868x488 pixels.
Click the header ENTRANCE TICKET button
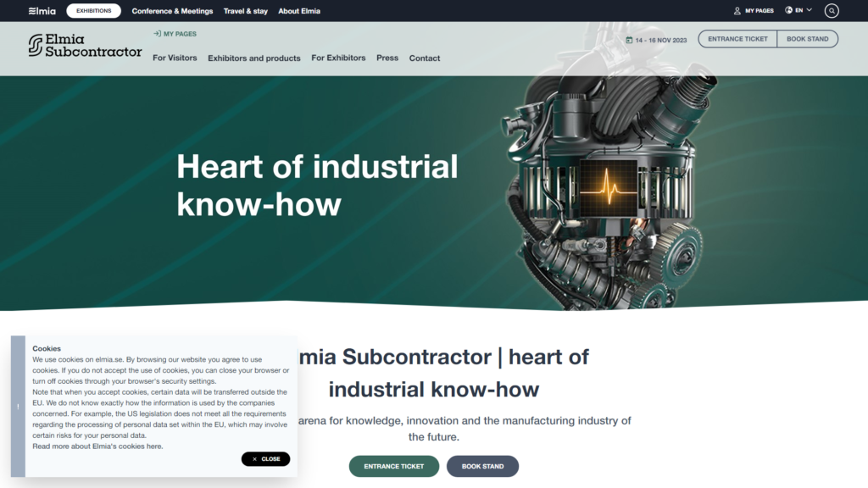pyautogui.click(x=737, y=39)
